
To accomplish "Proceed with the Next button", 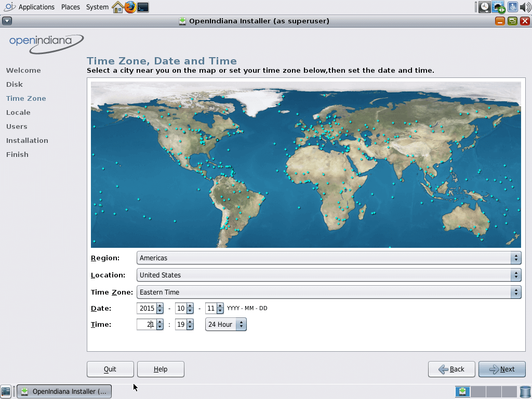I will coord(502,369).
